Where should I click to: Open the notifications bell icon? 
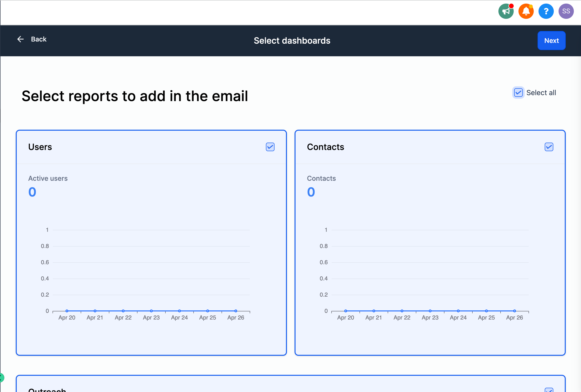526,11
